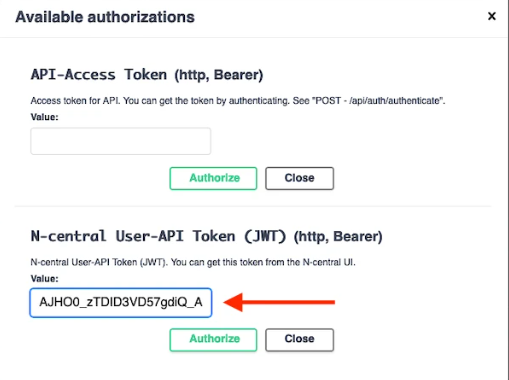
Task: Select the Available authorizations title
Action: (x=105, y=17)
